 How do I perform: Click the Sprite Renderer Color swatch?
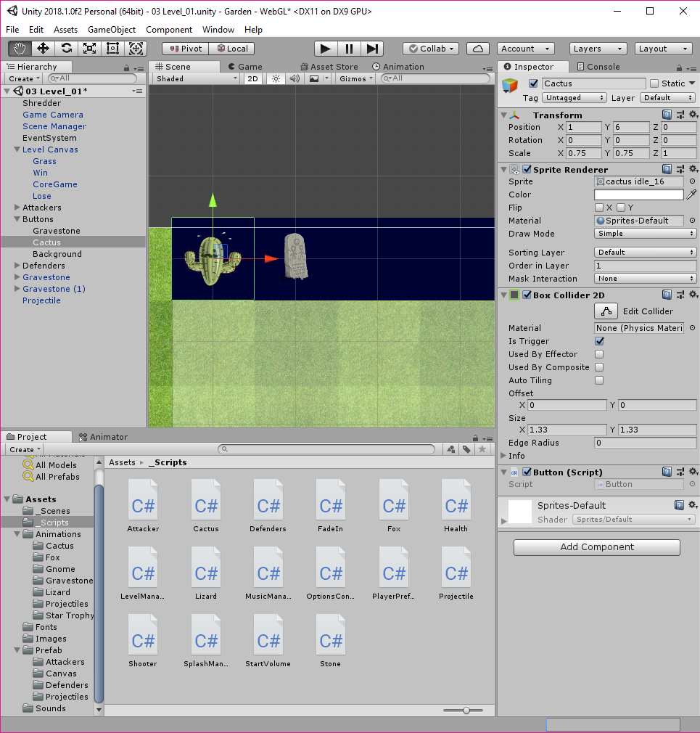pyautogui.click(x=638, y=194)
